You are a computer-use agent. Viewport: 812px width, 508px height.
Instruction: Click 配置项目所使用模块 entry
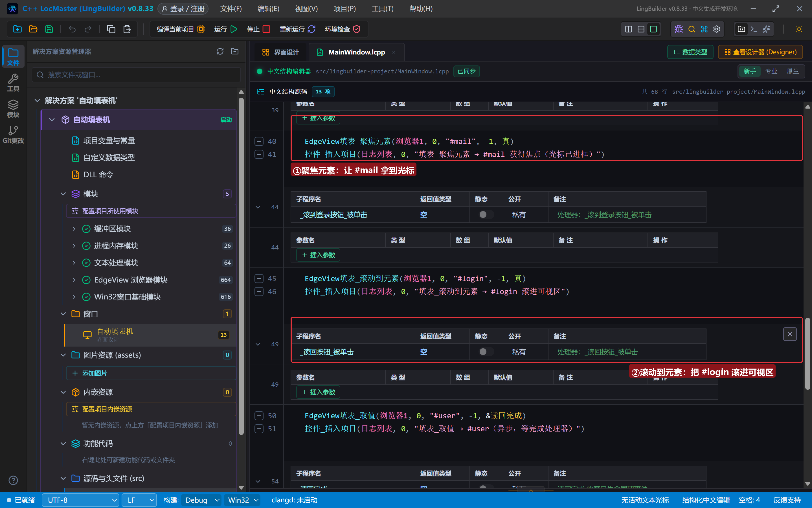(x=151, y=211)
